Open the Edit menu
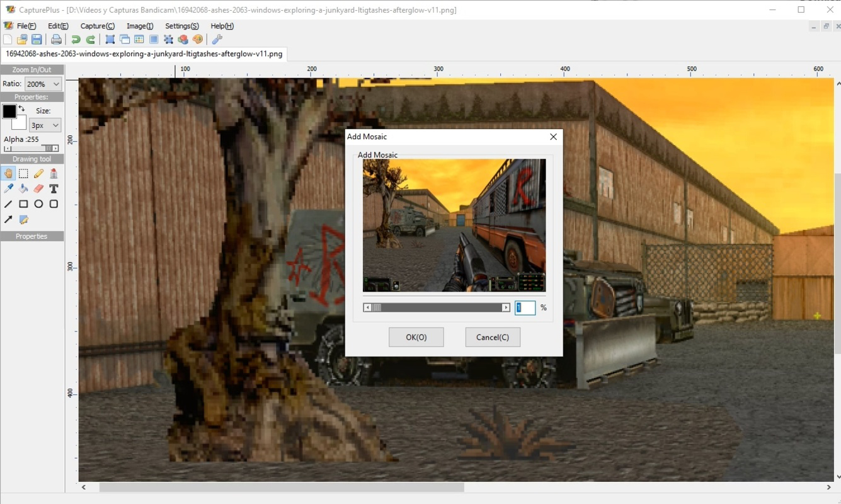 [x=58, y=26]
